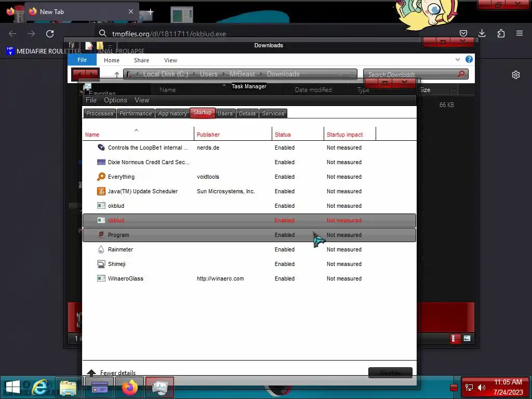The width and height of the screenshot is (532, 399).
Task: Click the Shimeji entry icon
Action: pyautogui.click(x=101, y=264)
